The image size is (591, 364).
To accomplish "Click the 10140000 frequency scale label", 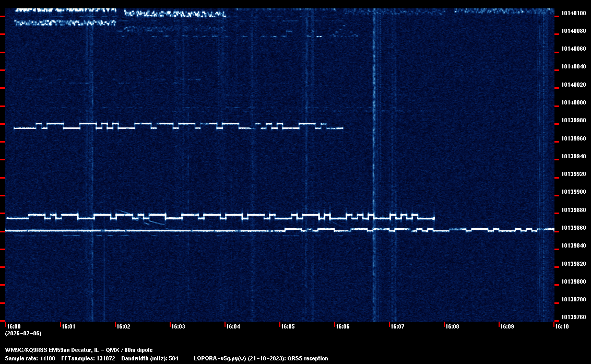I will [x=573, y=102].
